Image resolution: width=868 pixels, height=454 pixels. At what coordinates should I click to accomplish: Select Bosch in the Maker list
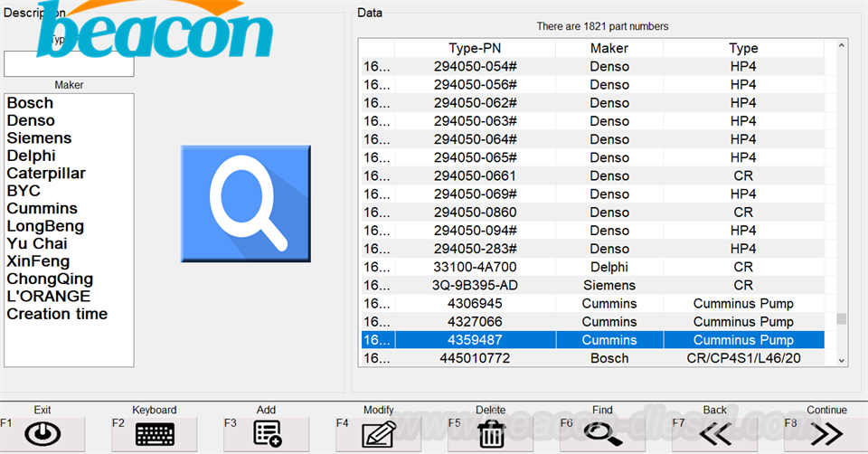(31, 103)
